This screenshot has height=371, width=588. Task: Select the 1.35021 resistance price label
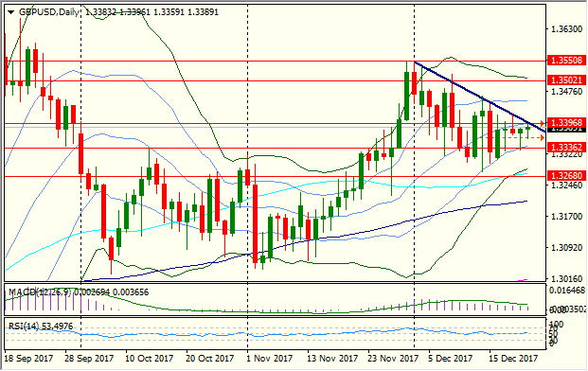click(566, 80)
